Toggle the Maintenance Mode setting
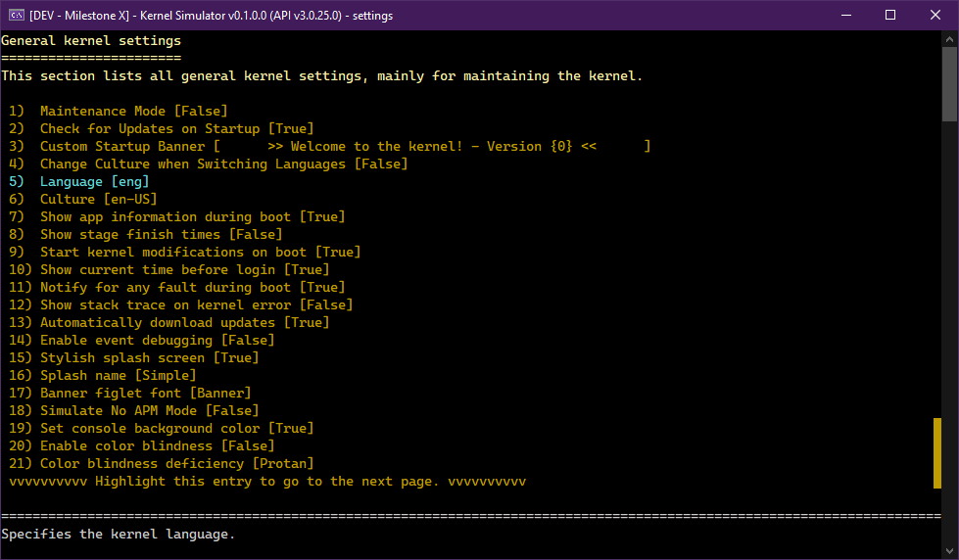959x560 pixels. [133, 112]
